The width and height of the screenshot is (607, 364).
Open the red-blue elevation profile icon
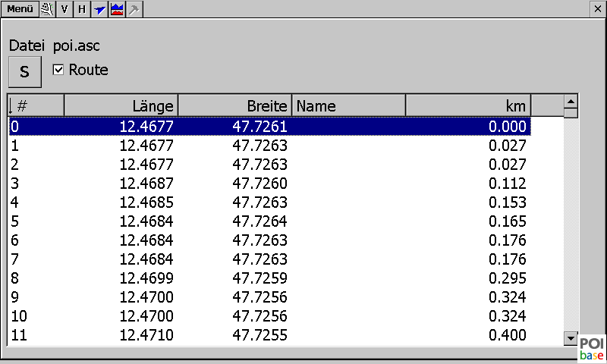pyautogui.click(x=117, y=9)
